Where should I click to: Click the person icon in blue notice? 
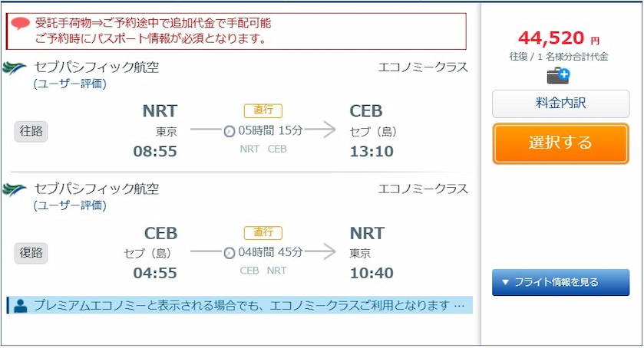(20, 305)
